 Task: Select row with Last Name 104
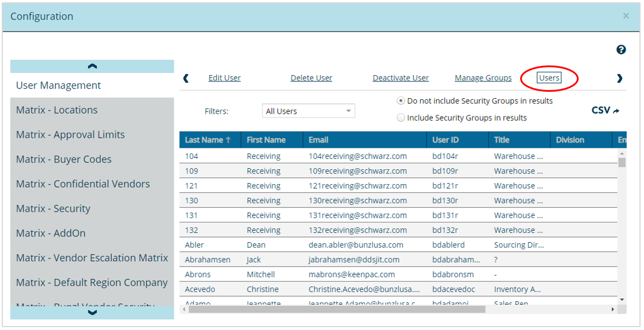point(399,156)
